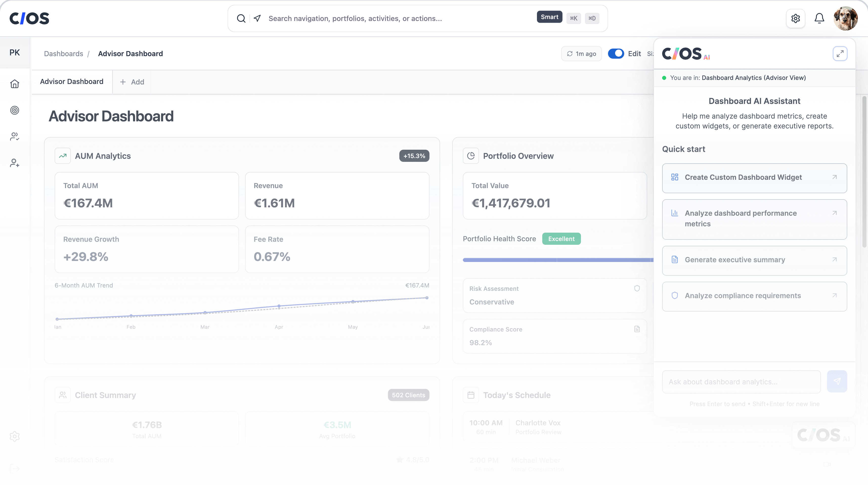The height and width of the screenshot is (485, 868).
Task: Click the Portfolio Health Score progress bar
Action: coord(556,260)
